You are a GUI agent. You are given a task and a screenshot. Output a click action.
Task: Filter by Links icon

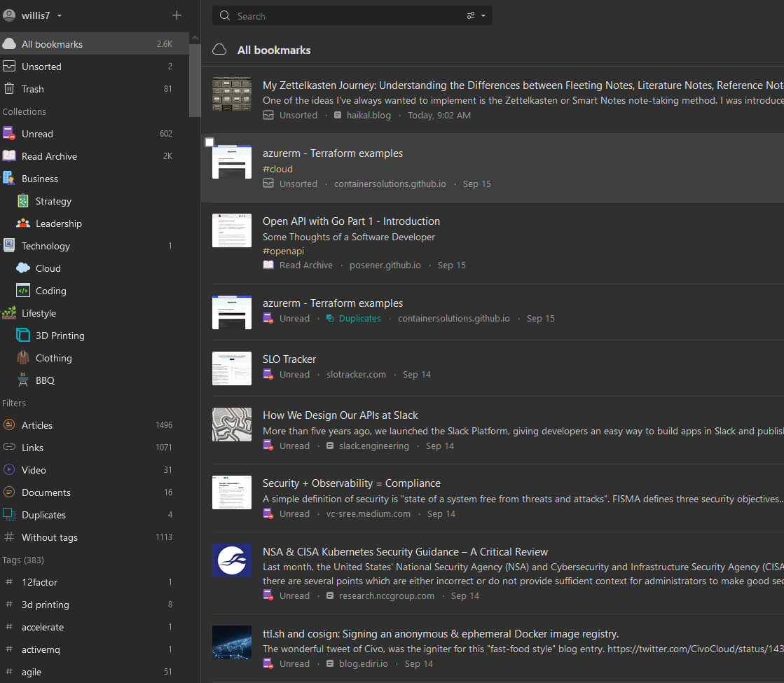tap(9, 447)
